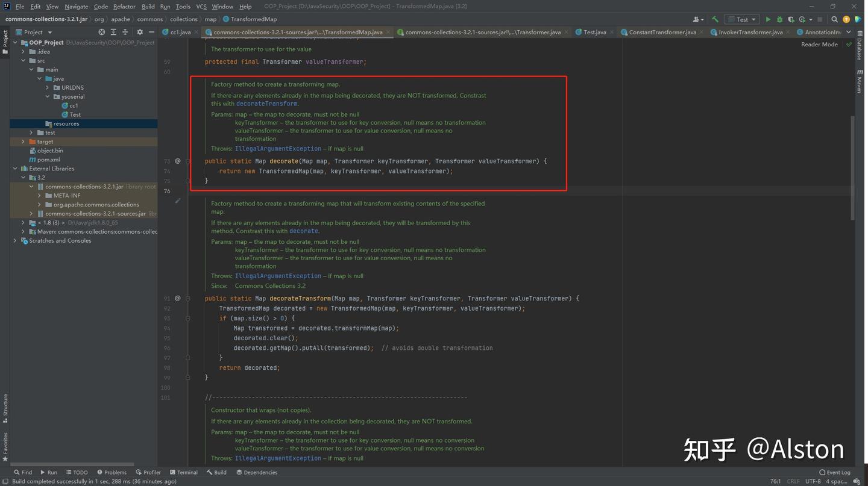Viewport: 868px width, 486px height.
Task: Open the Refactor menu
Action: coord(124,7)
